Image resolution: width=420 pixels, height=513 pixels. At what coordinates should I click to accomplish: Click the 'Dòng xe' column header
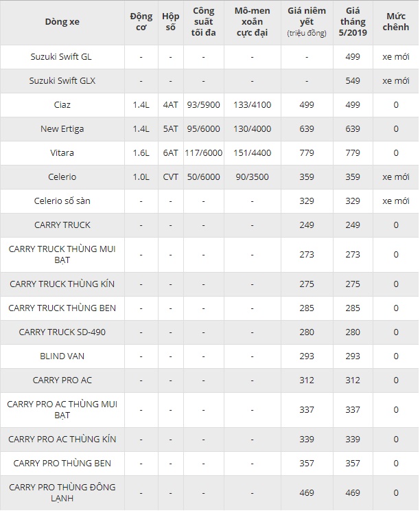point(62,22)
